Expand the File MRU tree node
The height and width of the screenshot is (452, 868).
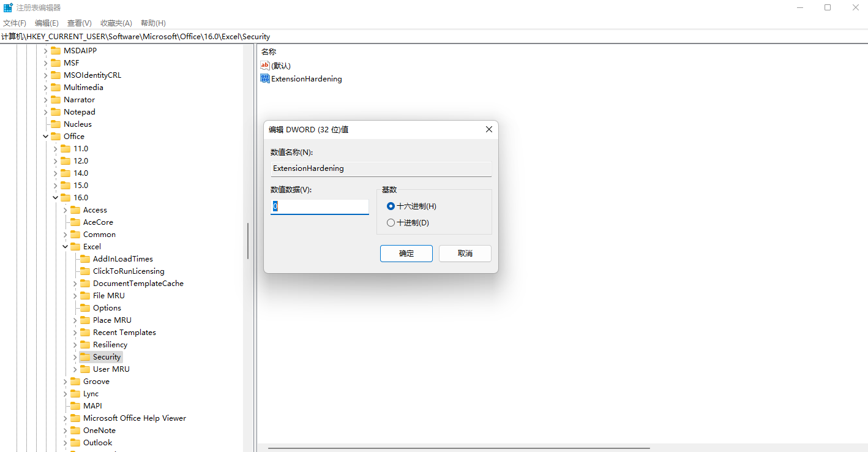coord(75,295)
